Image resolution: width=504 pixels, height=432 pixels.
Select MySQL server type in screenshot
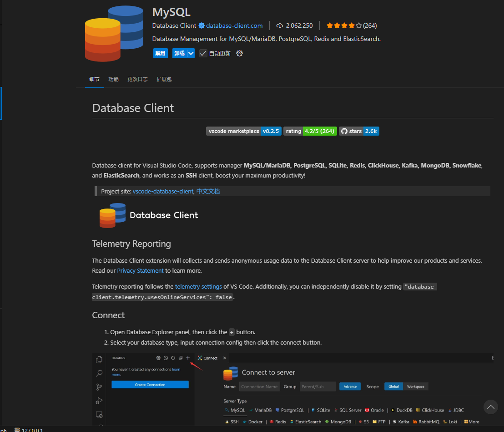point(235,411)
